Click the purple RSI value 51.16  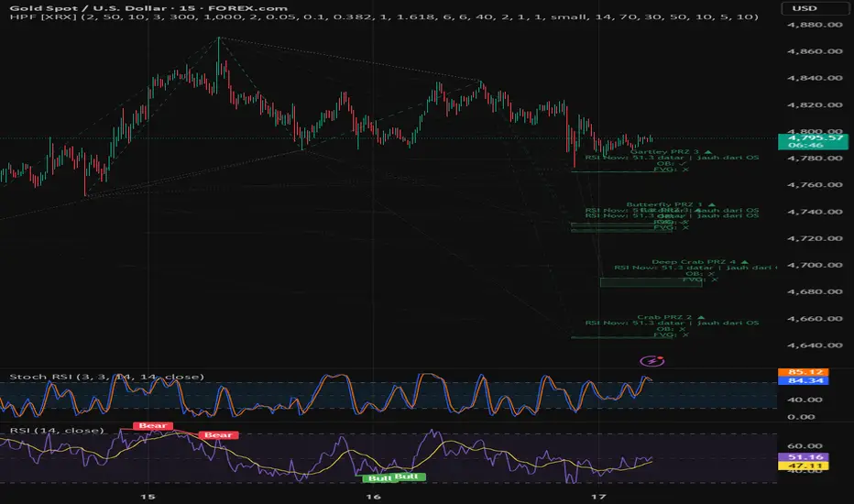[x=804, y=457]
